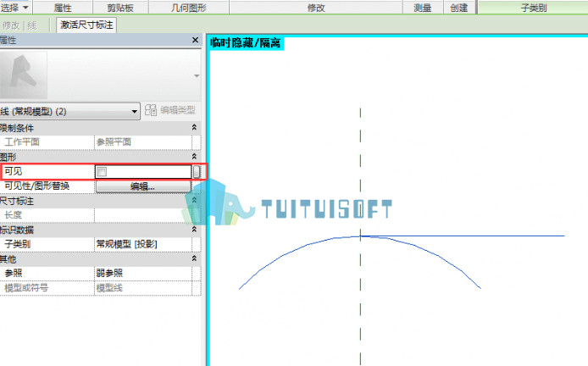
Task: Click the 修改 ribbon panel label
Action: [316, 8]
